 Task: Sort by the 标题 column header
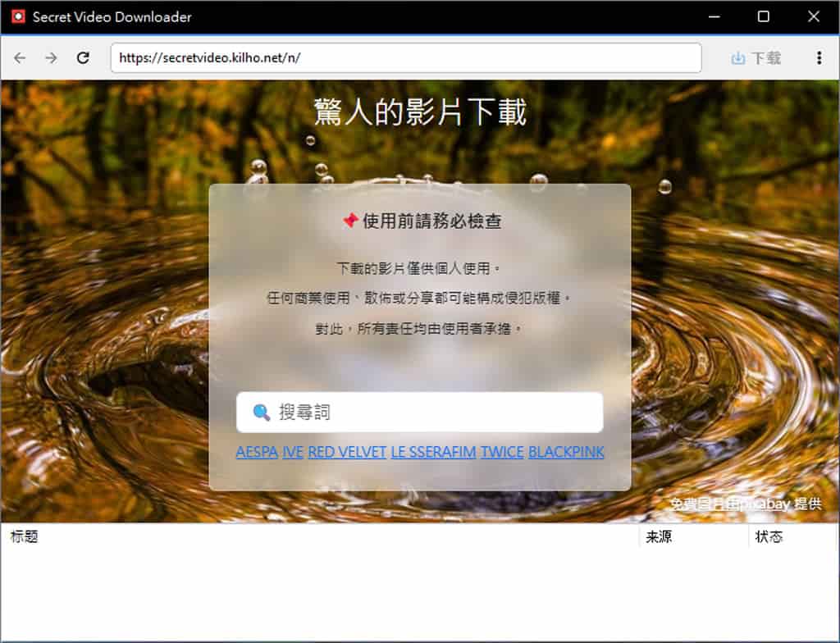click(x=25, y=537)
